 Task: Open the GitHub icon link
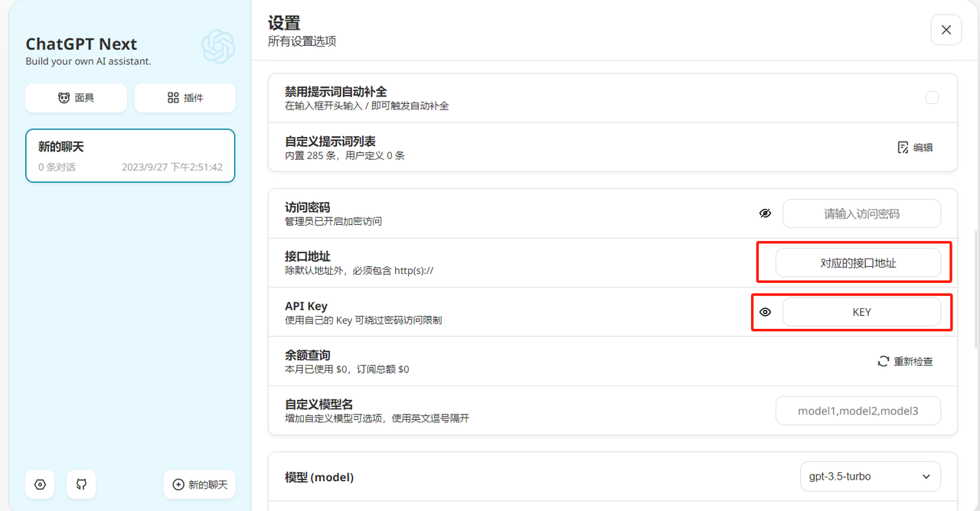tap(81, 484)
